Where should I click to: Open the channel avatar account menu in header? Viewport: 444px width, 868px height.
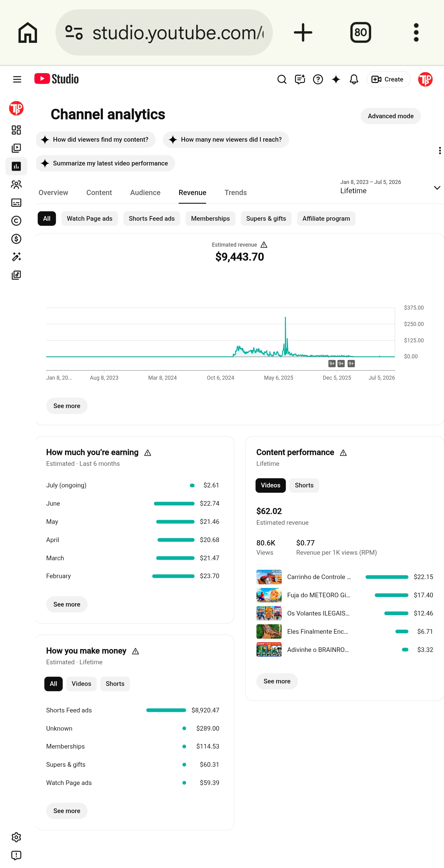(425, 79)
